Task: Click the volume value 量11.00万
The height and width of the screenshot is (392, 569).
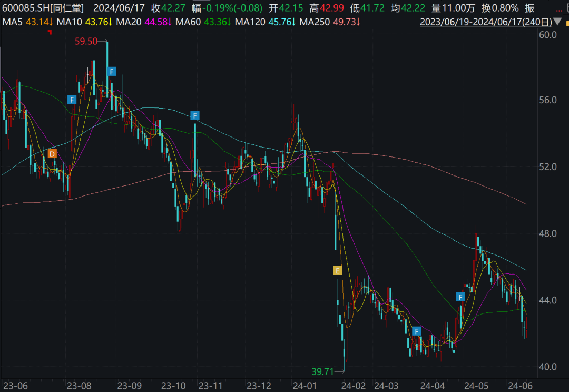Action: pos(453,8)
